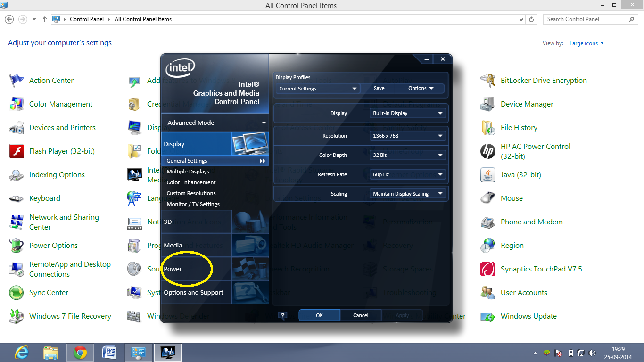The width and height of the screenshot is (644, 362).
Task: Open the View by Large icons dropdown
Action: click(x=586, y=43)
